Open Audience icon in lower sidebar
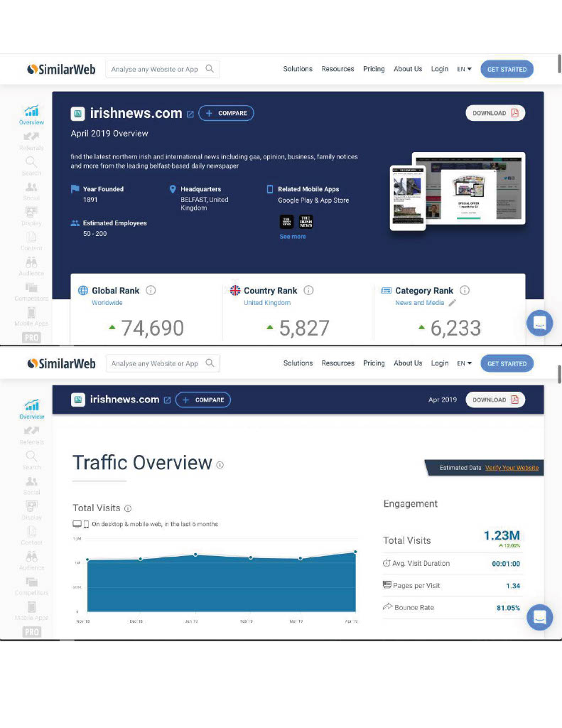Screen dimensions: 562x728 (31, 557)
